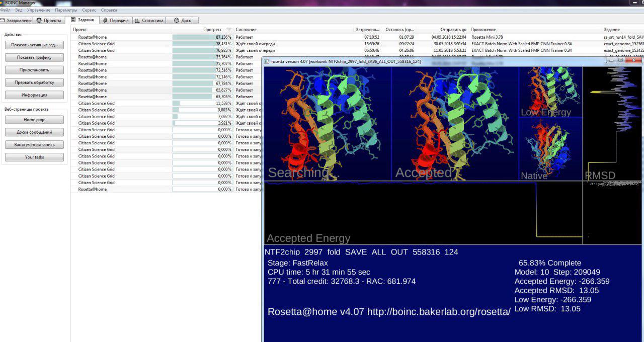
Task: Click the boinc.bakerlab.org/rosetta URL text
Action: point(439,311)
